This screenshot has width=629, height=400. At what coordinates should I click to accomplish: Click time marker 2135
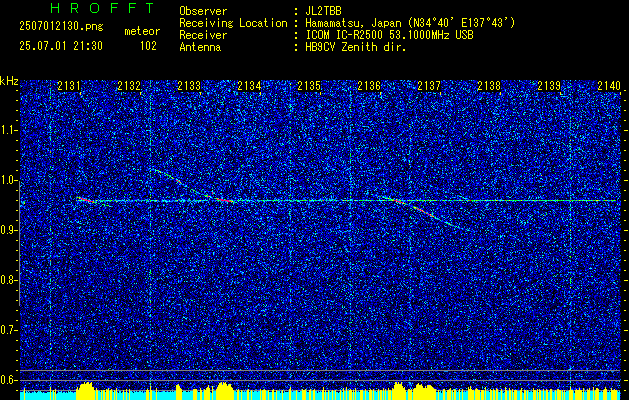pyautogui.click(x=309, y=86)
